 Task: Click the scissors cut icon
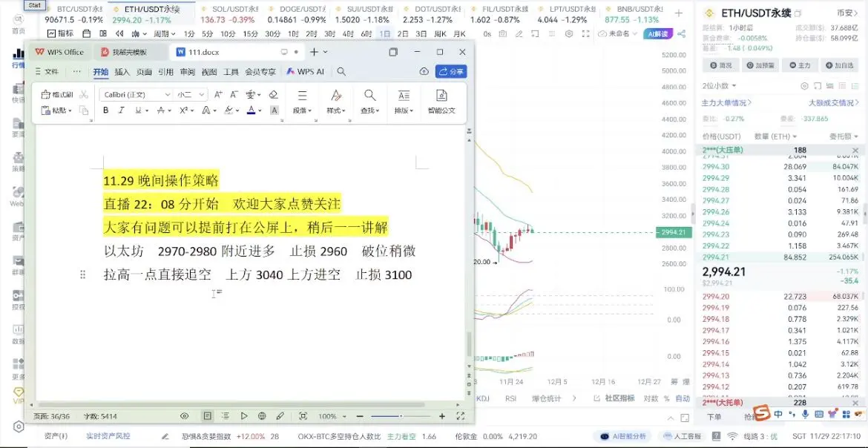(x=84, y=95)
